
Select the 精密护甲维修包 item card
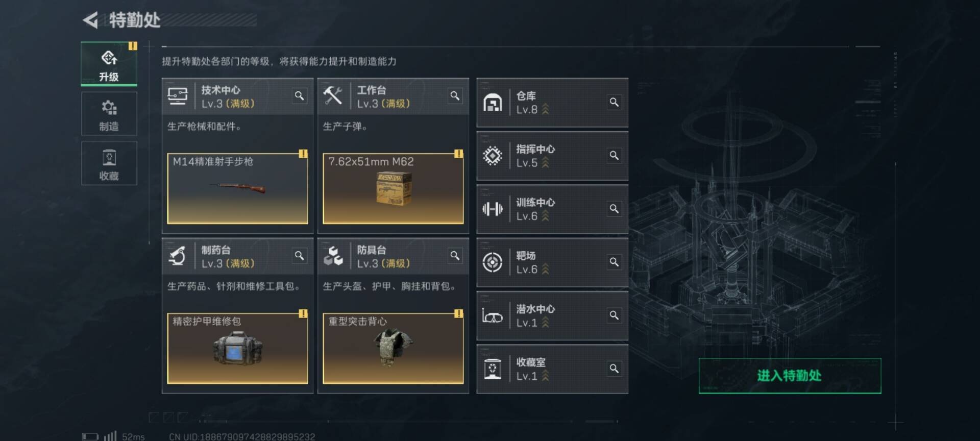point(237,348)
